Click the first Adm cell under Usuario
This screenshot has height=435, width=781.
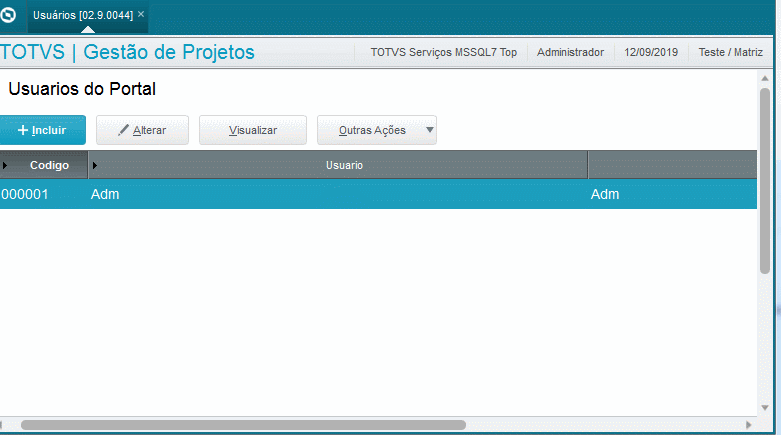[105, 194]
